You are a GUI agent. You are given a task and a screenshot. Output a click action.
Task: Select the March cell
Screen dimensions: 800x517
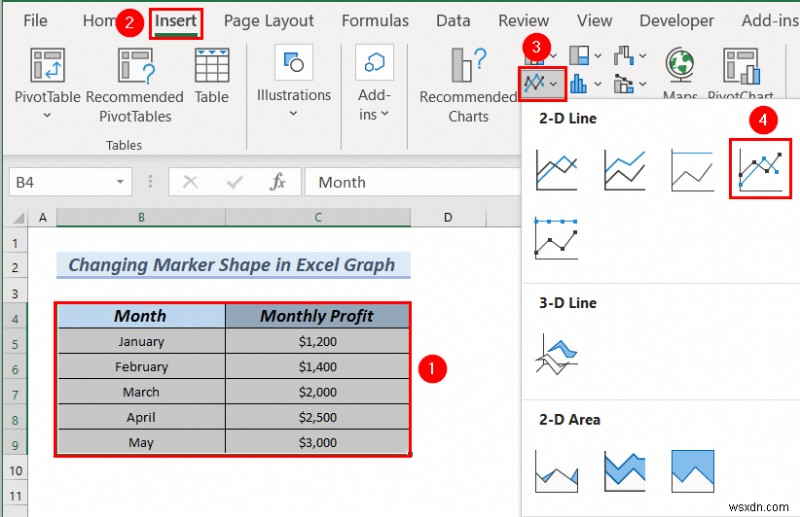click(x=141, y=392)
